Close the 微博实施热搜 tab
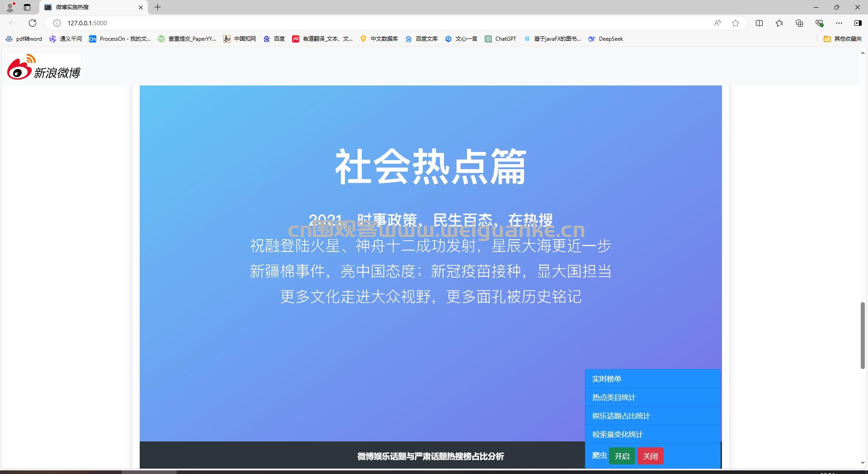The image size is (868, 474). [x=141, y=7]
